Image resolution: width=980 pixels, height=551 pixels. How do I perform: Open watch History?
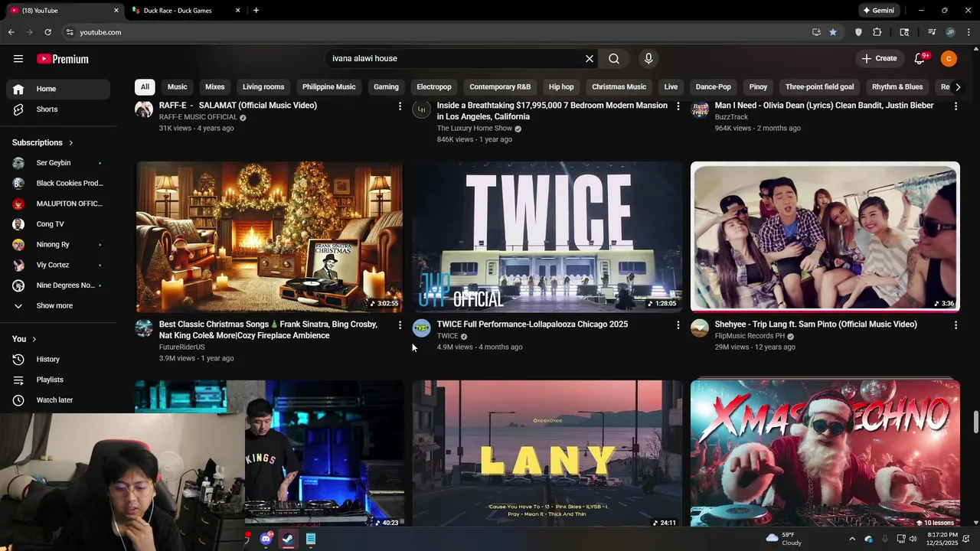tap(58, 360)
